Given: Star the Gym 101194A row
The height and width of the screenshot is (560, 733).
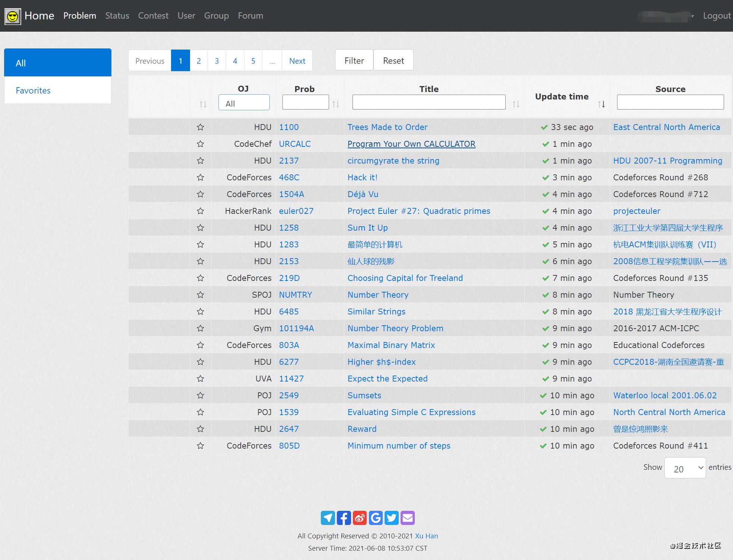Looking at the screenshot, I should tap(200, 328).
